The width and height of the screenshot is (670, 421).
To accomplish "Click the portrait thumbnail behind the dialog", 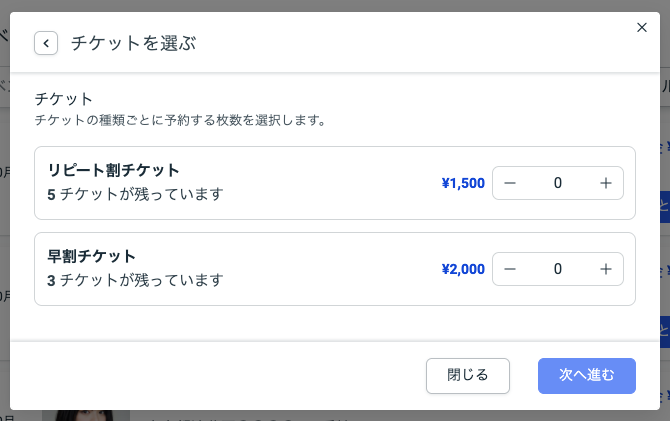I will coord(85,414).
